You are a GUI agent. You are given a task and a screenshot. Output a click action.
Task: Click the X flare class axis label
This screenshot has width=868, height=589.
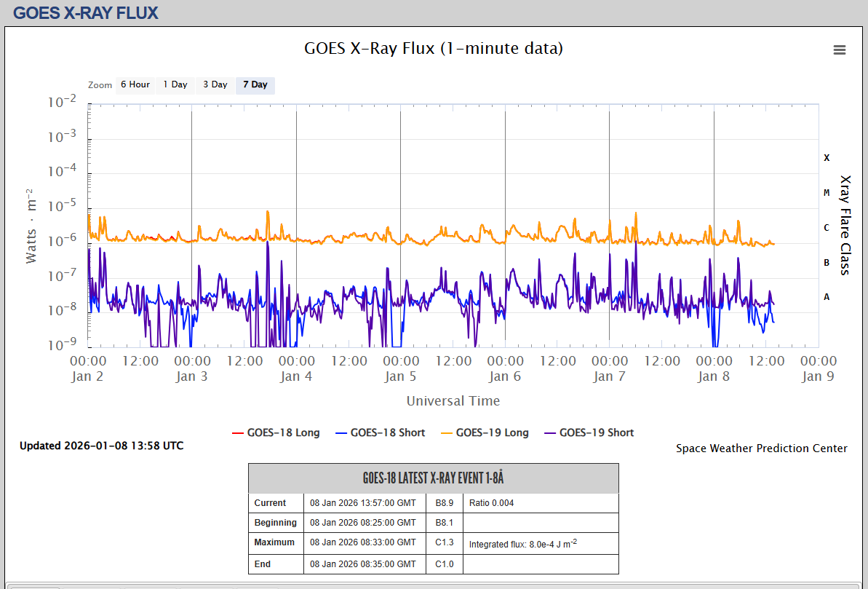click(x=826, y=158)
